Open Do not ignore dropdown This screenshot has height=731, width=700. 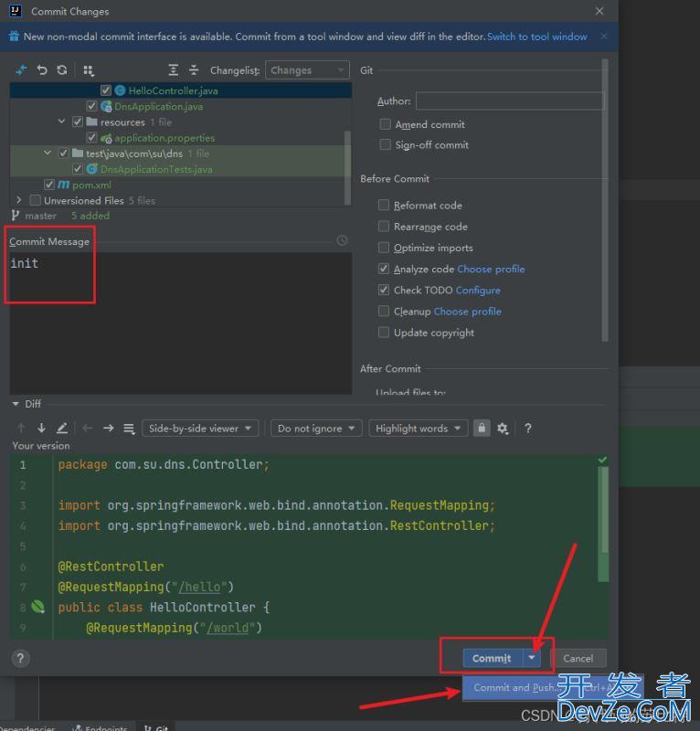point(316,428)
